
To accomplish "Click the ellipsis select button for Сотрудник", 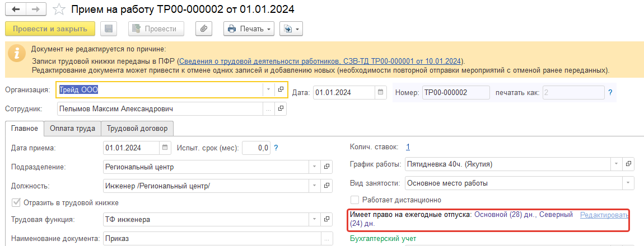I will coord(268,108).
